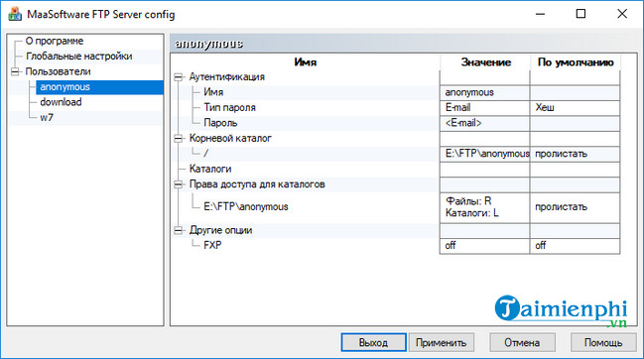Select the Другие опции row label

pyautogui.click(x=220, y=231)
